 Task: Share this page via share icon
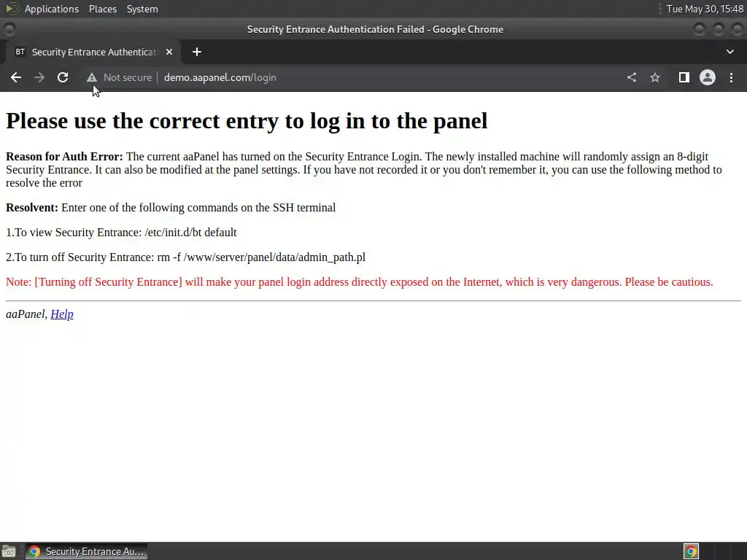click(x=632, y=77)
